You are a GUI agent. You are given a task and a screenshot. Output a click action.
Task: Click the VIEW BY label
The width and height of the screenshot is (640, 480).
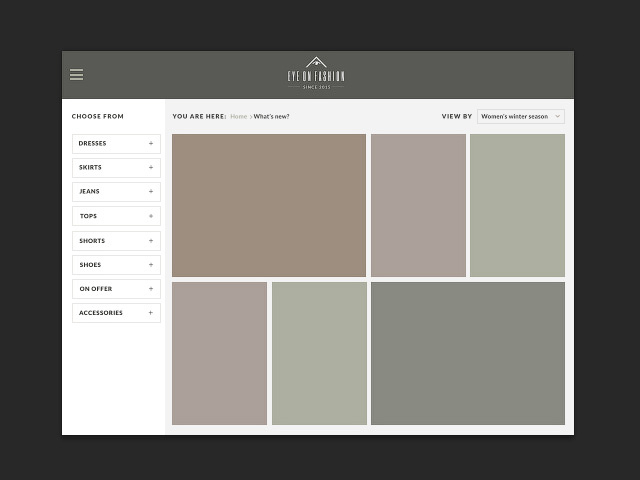[x=457, y=116]
